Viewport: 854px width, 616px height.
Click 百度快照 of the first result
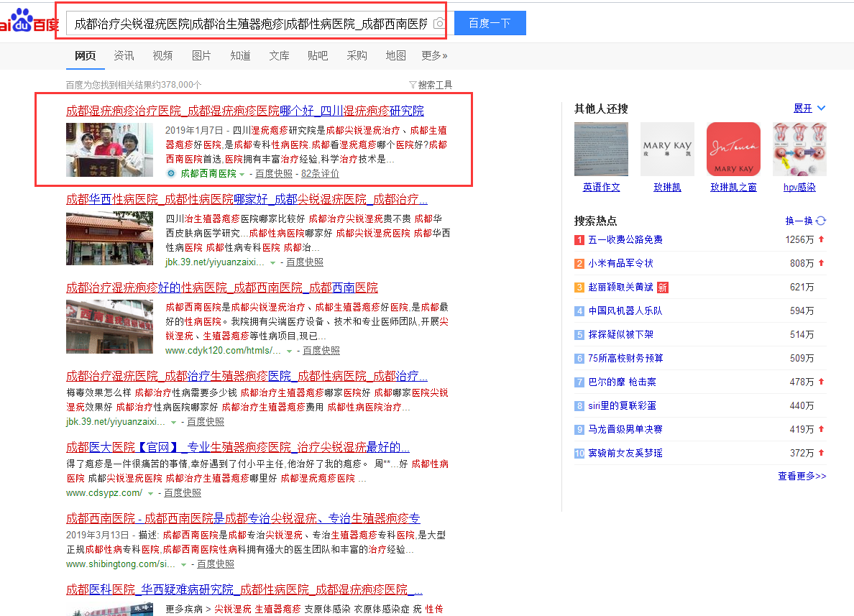click(x=273, y=173)
